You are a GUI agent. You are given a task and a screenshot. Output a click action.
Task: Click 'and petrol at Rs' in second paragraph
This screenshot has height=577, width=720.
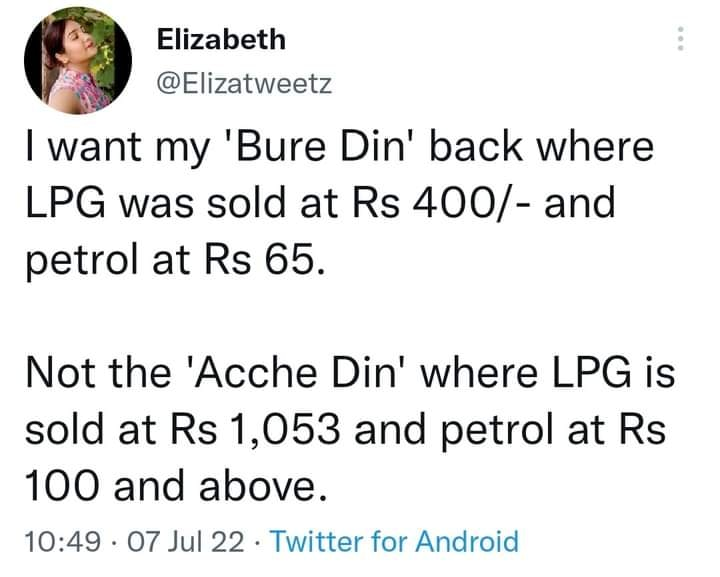coord(510,432)
